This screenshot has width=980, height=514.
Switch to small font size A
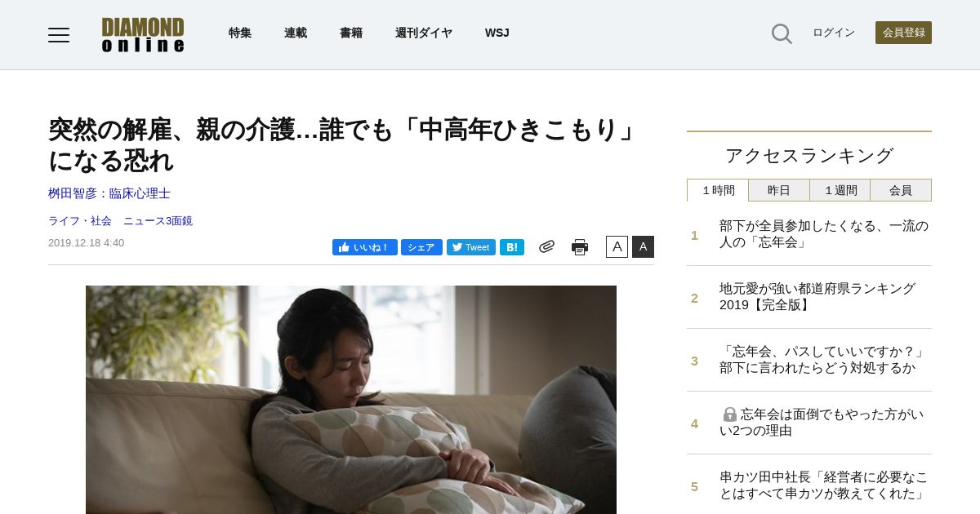tap(617, 246)
